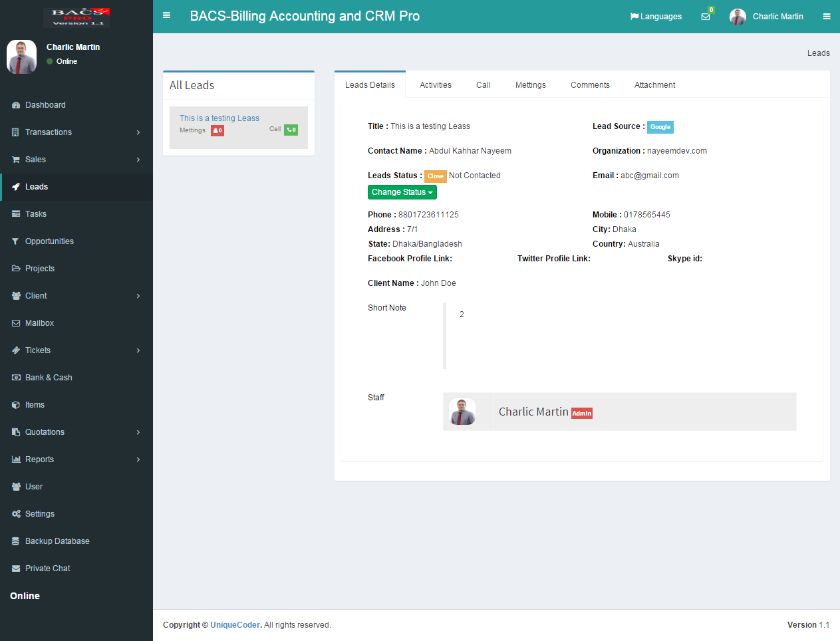Expand the Sales submenu arrow
This screenshot has height=641, width=840.
138,160
